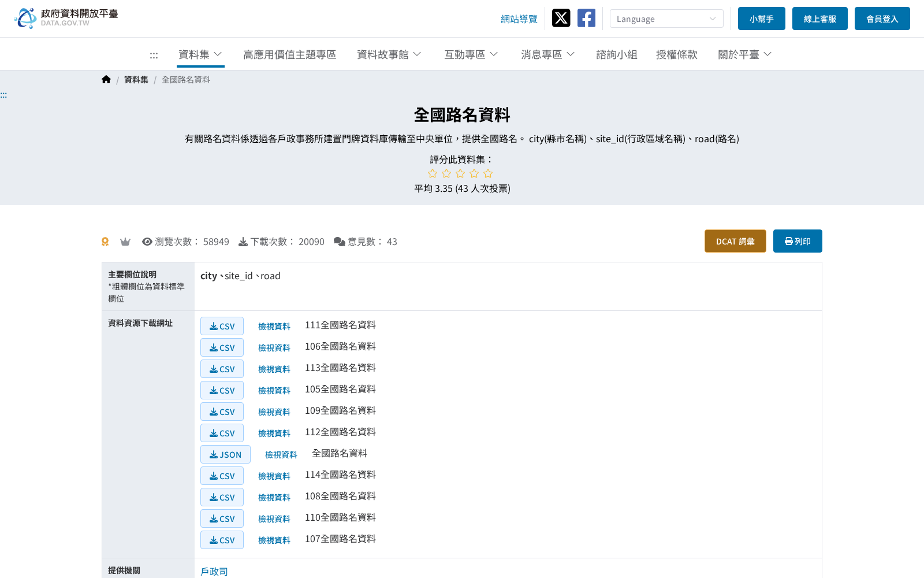Click the 列印 print button
The image size is (924, 578).
click(798, 241)
